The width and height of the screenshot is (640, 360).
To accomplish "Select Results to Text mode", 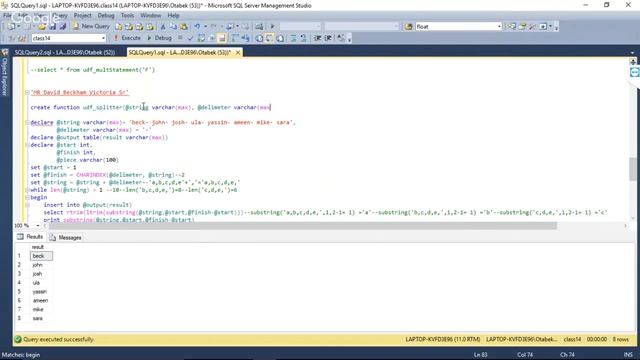I will click(259, 38).
